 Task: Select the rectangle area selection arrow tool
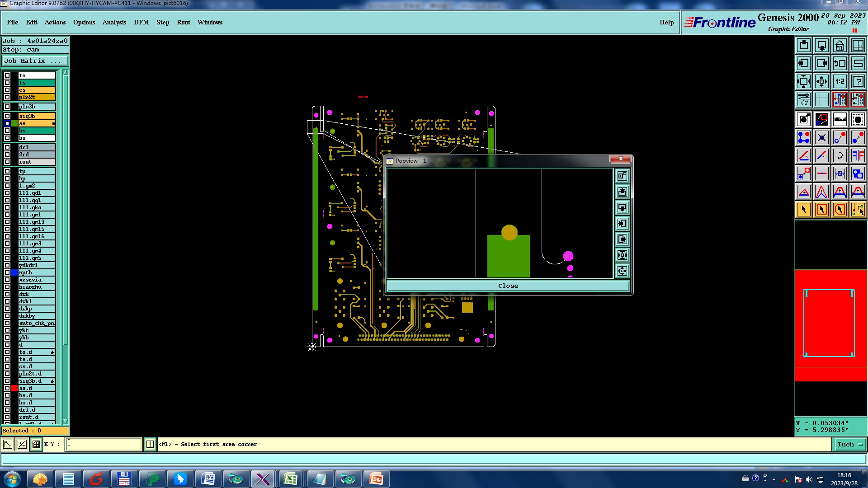coord(821,210)
